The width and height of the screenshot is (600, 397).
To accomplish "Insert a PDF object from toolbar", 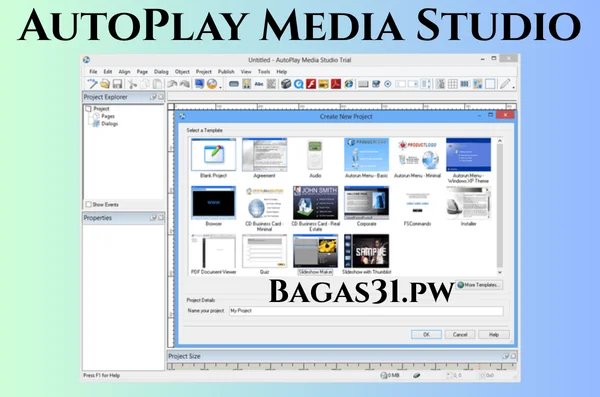I will click(336, 84).
